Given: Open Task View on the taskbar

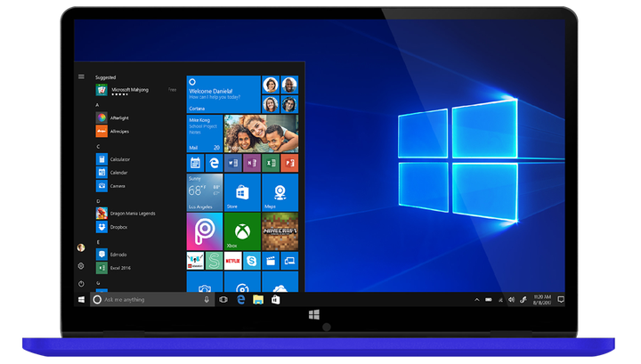Looking at the screenshot, I should coord(223,299).
